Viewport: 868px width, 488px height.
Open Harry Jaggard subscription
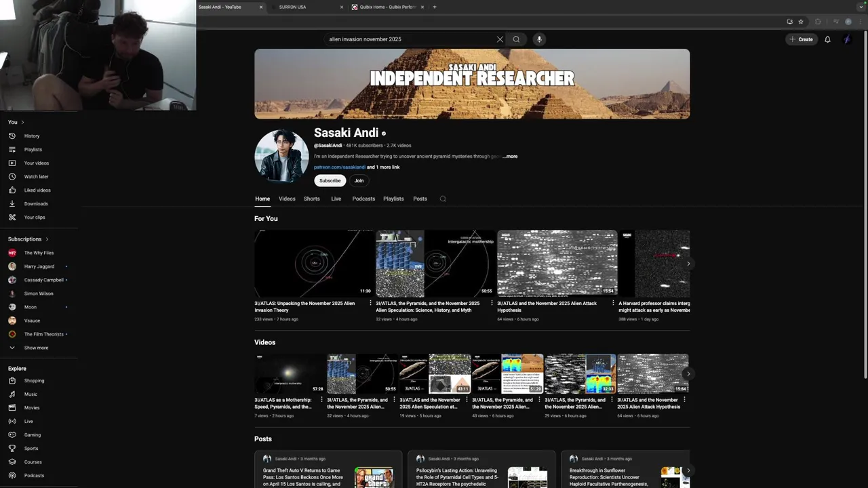[38, 266]
